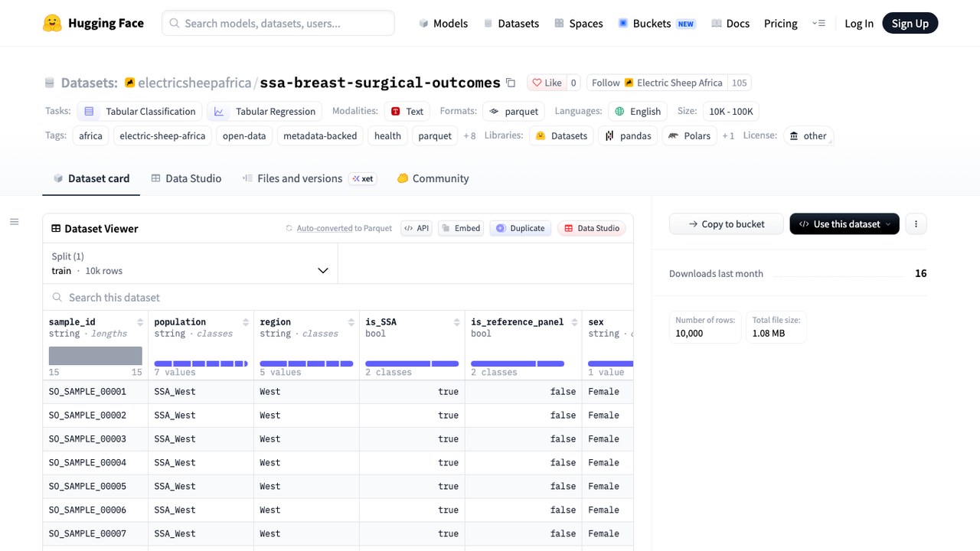Like this dataset
980x551 pixels.
pyautogui.click(x=547, y=83)
